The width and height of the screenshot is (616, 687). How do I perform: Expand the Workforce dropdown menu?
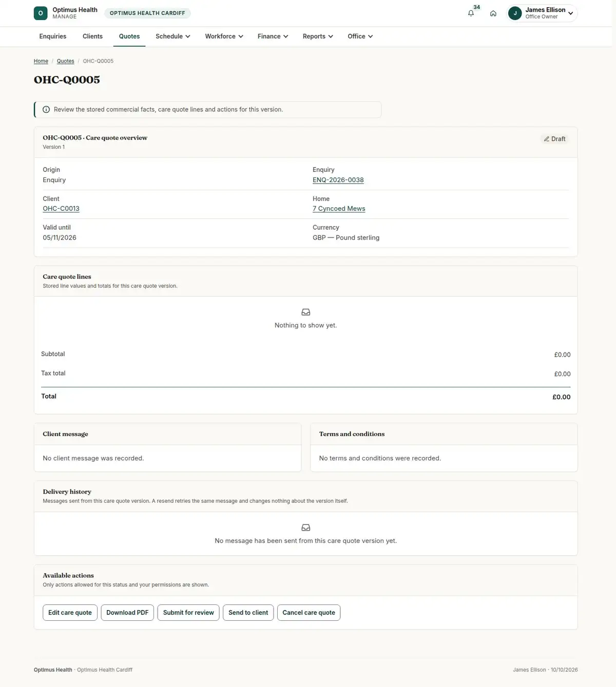click(224, 36)
